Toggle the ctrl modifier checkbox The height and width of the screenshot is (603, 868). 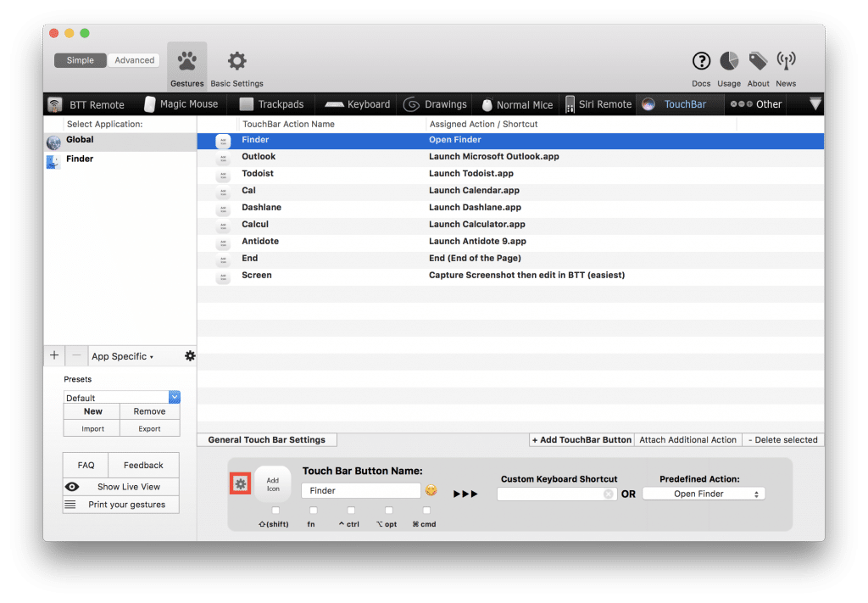coord(351,511)
